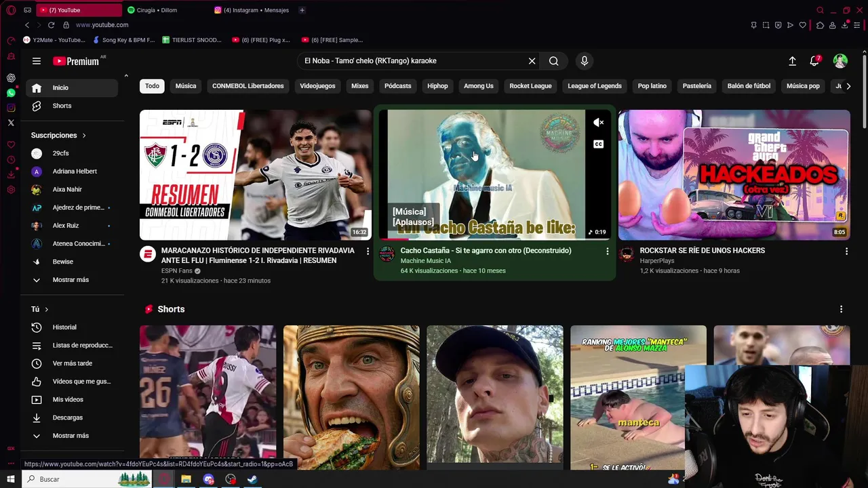
Task: Open Descargas in the sidebar
Action: pyautogui.click(x=72, y=418)
